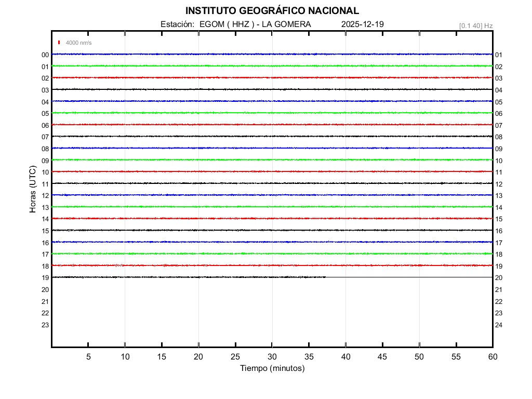Click the 4000 nm/s scale text
Screen dimensions: 532x399
[x=78, y=43]
